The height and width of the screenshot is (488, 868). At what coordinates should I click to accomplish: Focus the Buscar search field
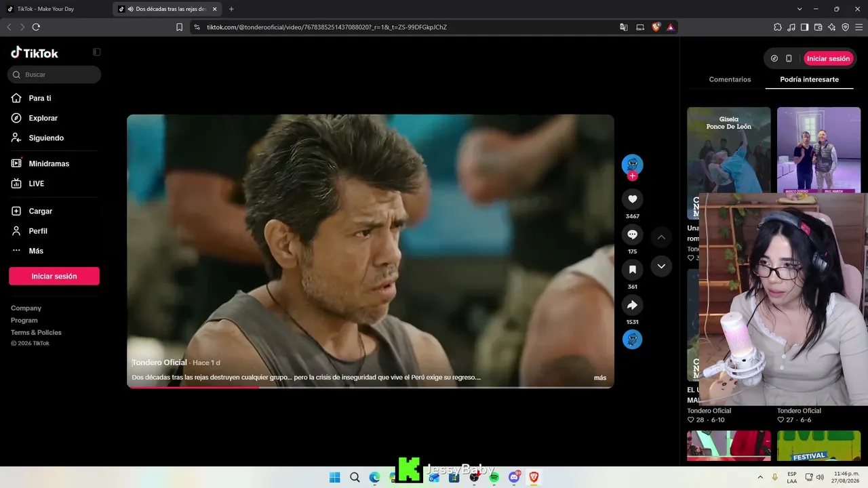(54, 75)
